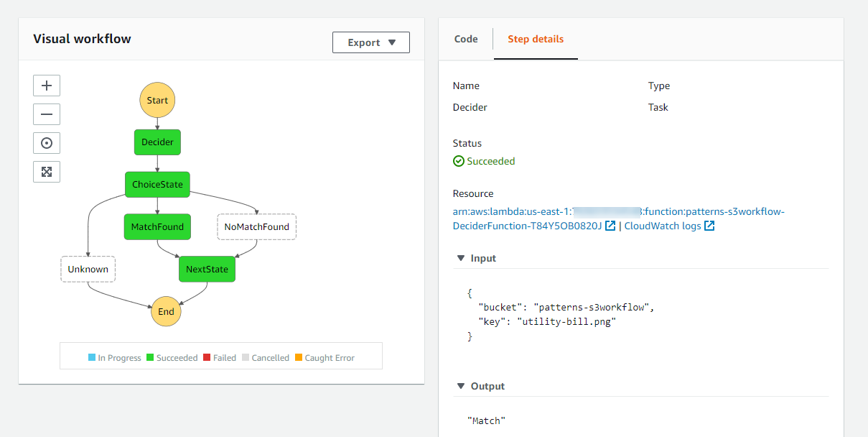This screenshot has width=868, height=437.
Task: Select the Decider state node
Action: click(x=157, y=142)
